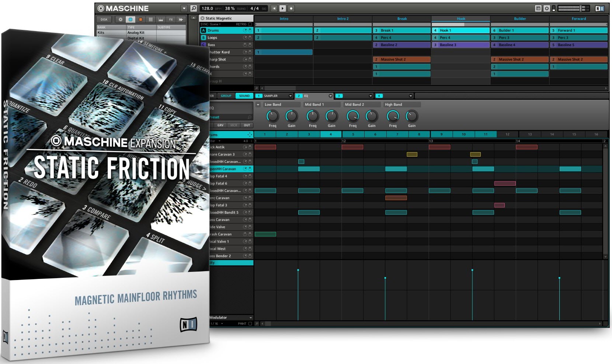Open the SAMPLER module slot dropdown
Image resolution: width=612 pixels, height=364 pixels.
pos(290,96)
